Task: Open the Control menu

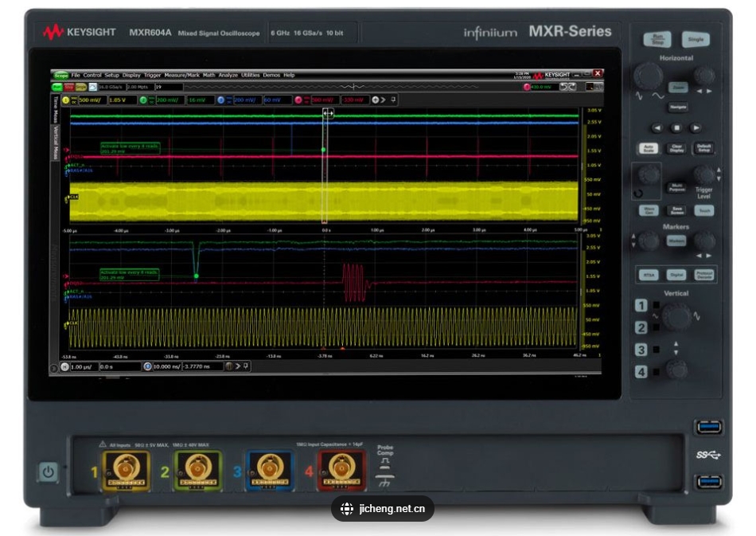Action: pyautogui.click(x=92, y=75)
